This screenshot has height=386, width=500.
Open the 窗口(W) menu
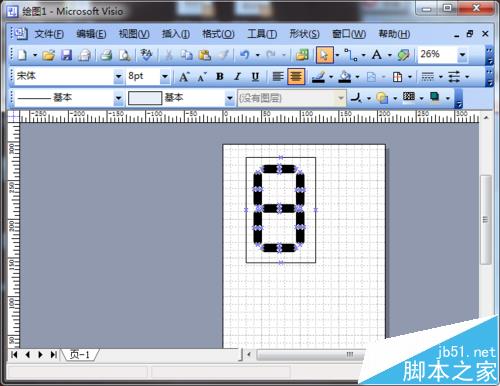pyautogui.click(x=349, y=34)
